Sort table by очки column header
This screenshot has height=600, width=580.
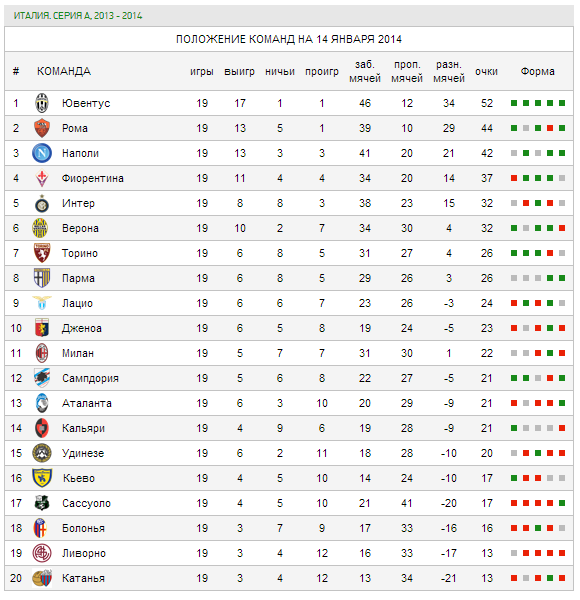486,71
